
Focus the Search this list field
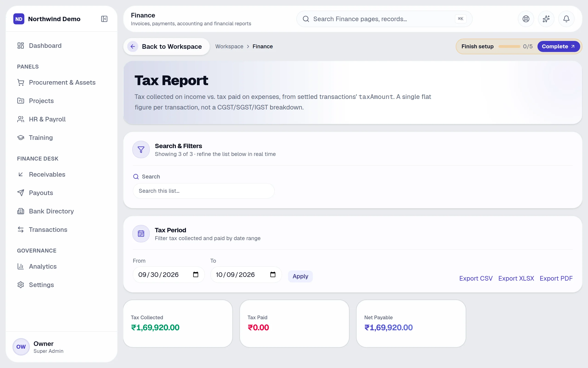pos(204,191)
